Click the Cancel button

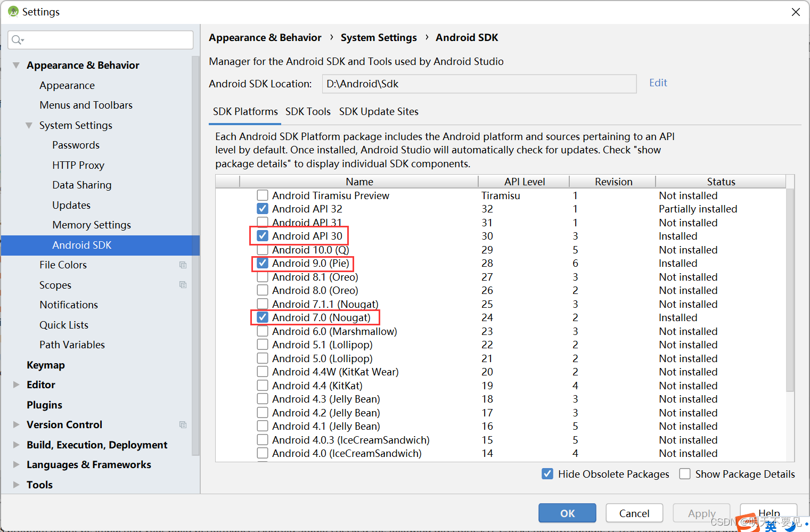(x=634, y=513)
